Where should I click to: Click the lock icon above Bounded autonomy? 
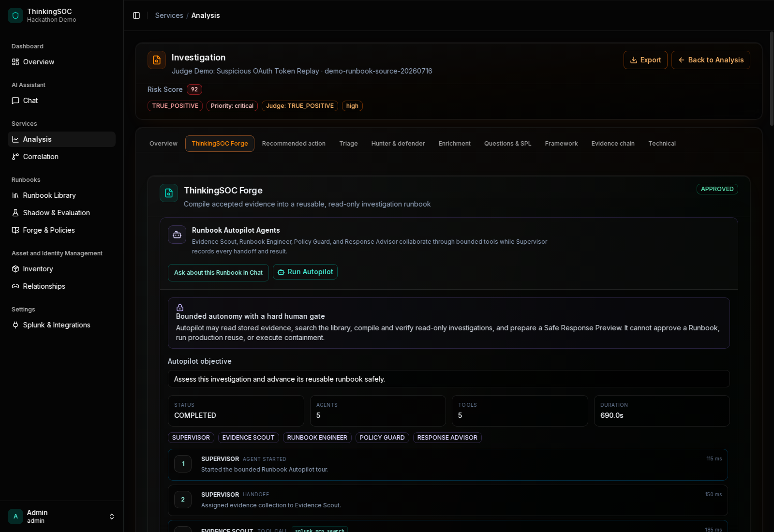(x=180, y=308)
